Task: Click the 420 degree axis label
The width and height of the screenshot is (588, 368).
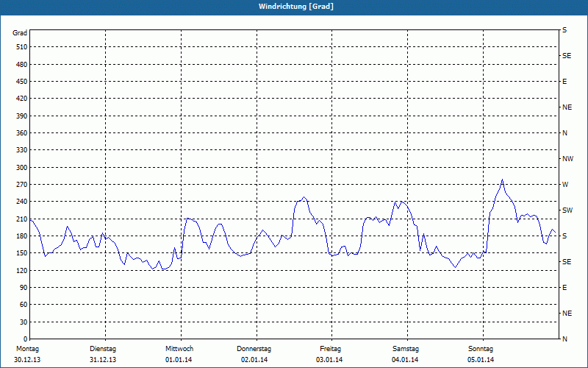Action: (x=22, y=99)
